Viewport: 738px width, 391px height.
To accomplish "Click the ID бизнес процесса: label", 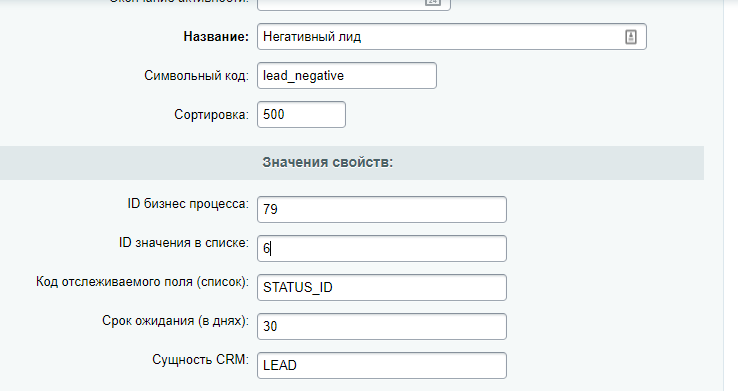I will [x=188, y=204].
